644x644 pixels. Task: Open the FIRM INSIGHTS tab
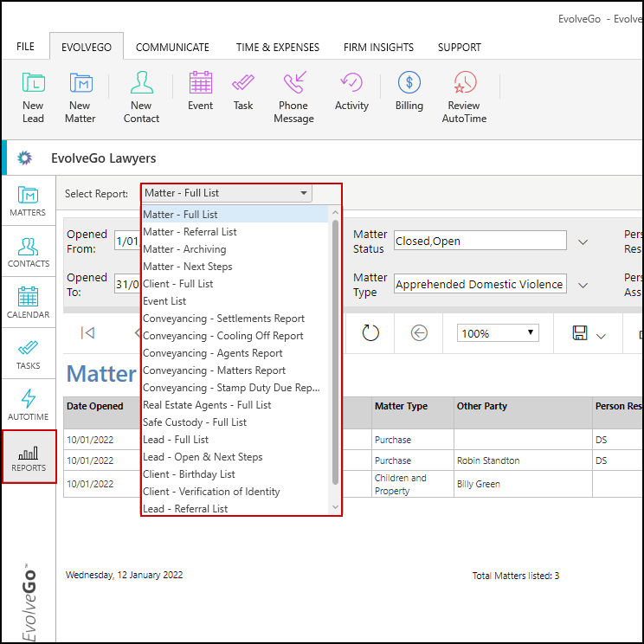coord(378,48)
